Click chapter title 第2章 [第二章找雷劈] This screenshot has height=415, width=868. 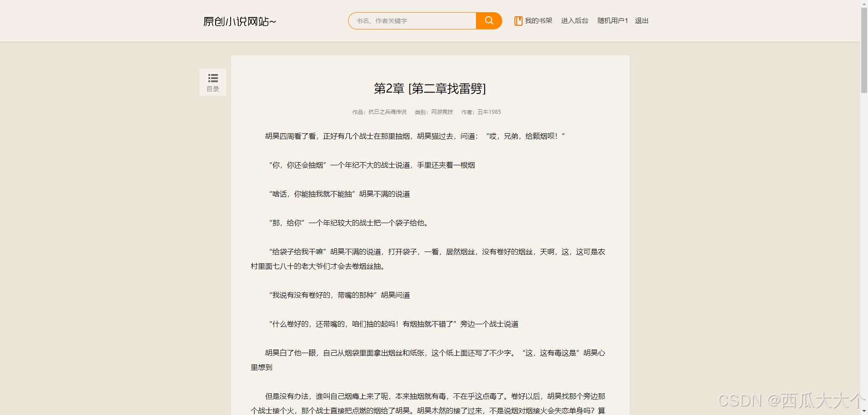430,89
